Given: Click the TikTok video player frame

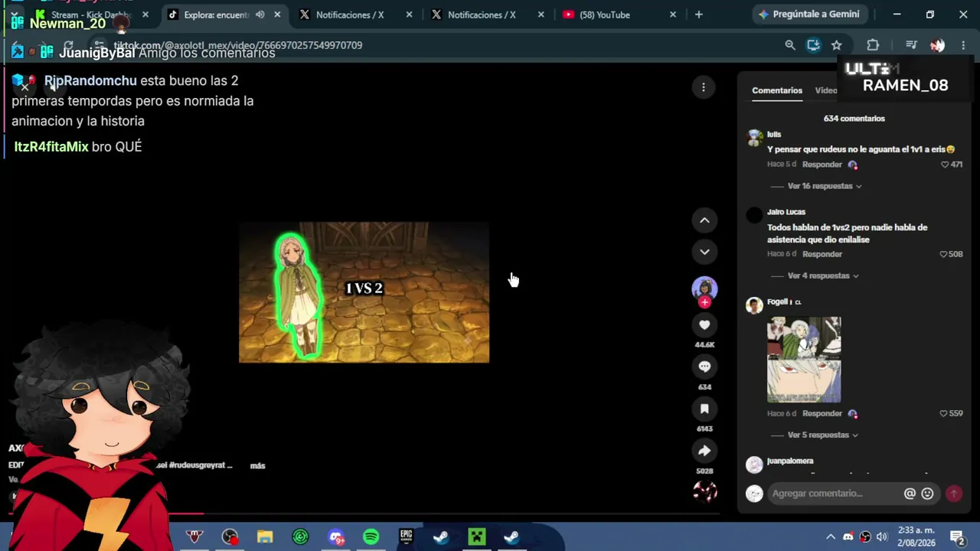Looking at the screenshot, I should pyautogui.click(x=364, y=292).
